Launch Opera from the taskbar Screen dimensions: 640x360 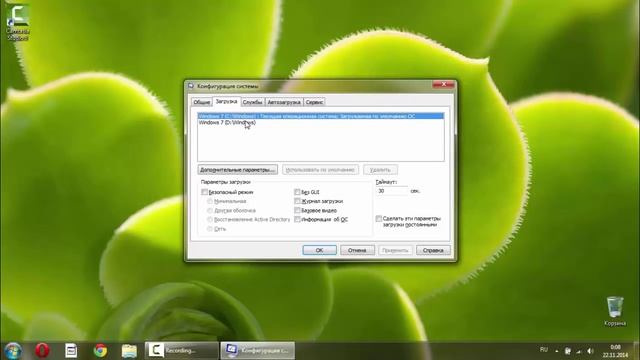[42, 351]
